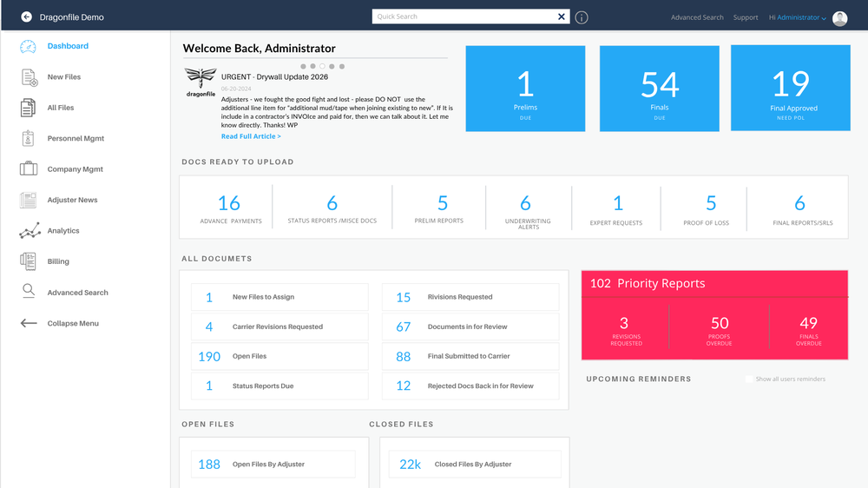
Task: Click the info icon next to search
Action: pyautogui.click(x=582, y=17)
